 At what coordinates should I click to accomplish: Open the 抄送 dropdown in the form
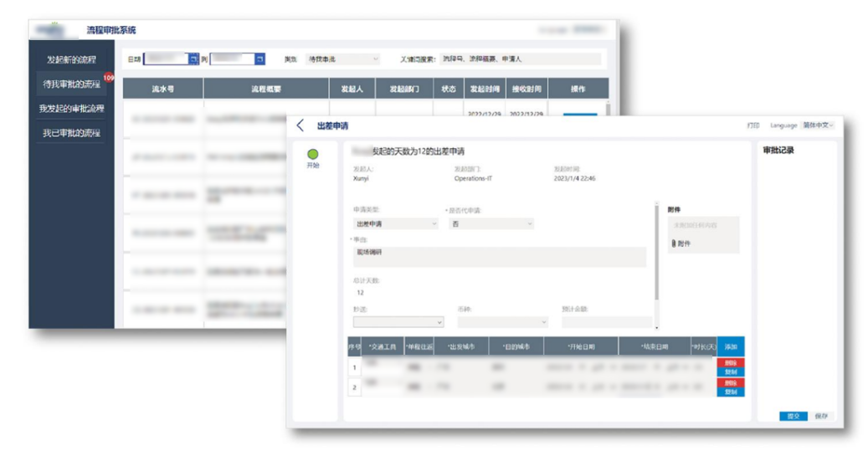(398, 321)
